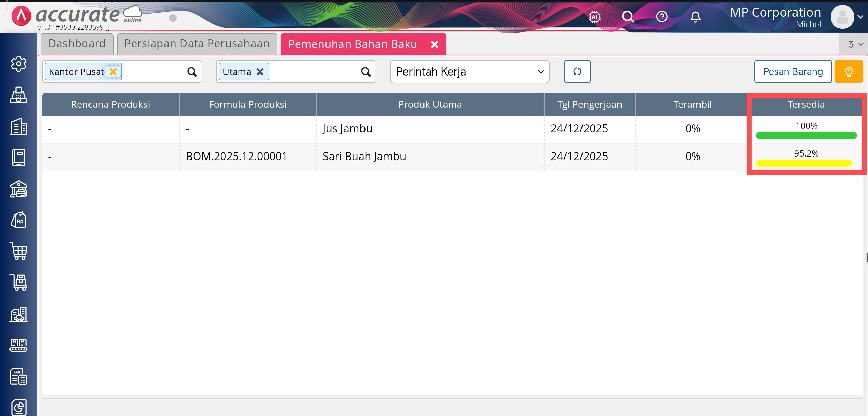Click the Pesan Barang button

click(793, 71)
